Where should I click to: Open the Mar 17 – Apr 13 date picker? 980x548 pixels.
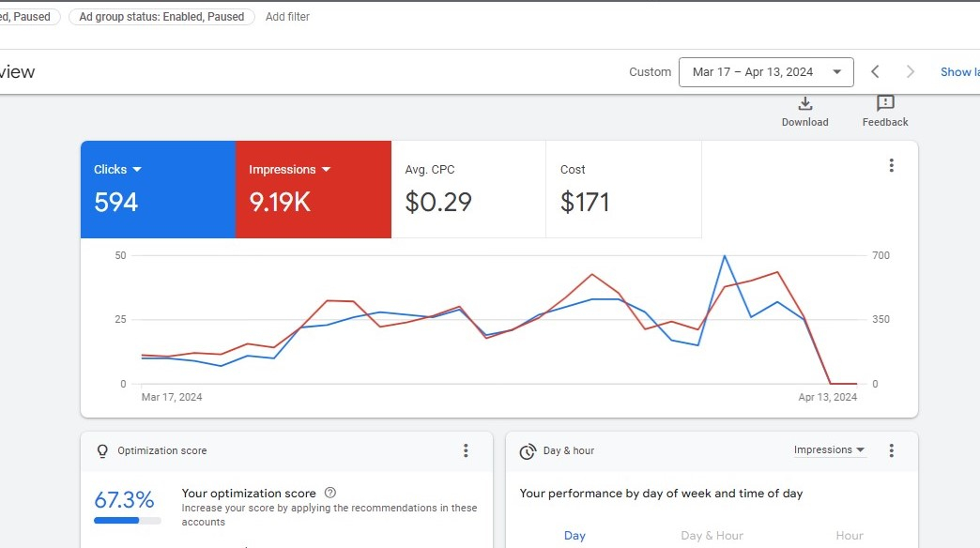click(766, 72)
